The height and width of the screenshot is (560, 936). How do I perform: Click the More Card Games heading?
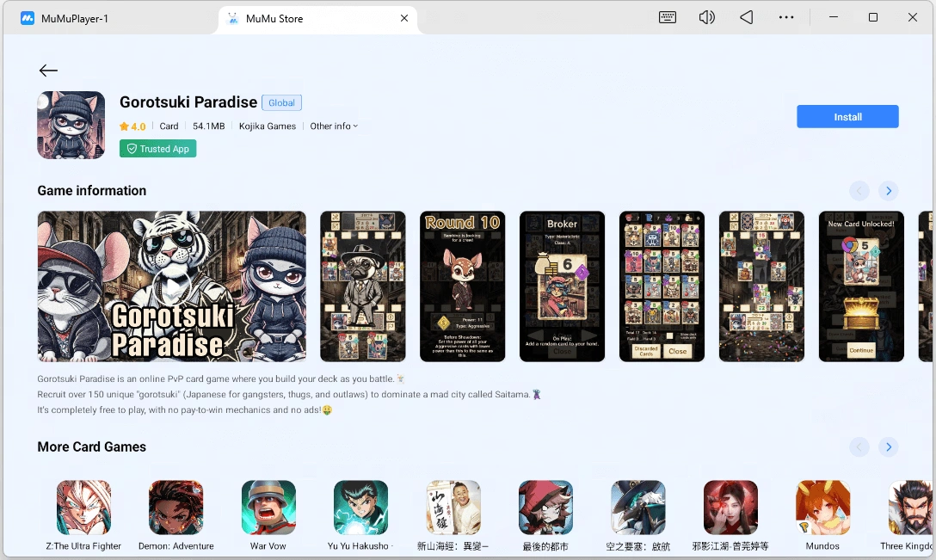(x=92, y=446)
